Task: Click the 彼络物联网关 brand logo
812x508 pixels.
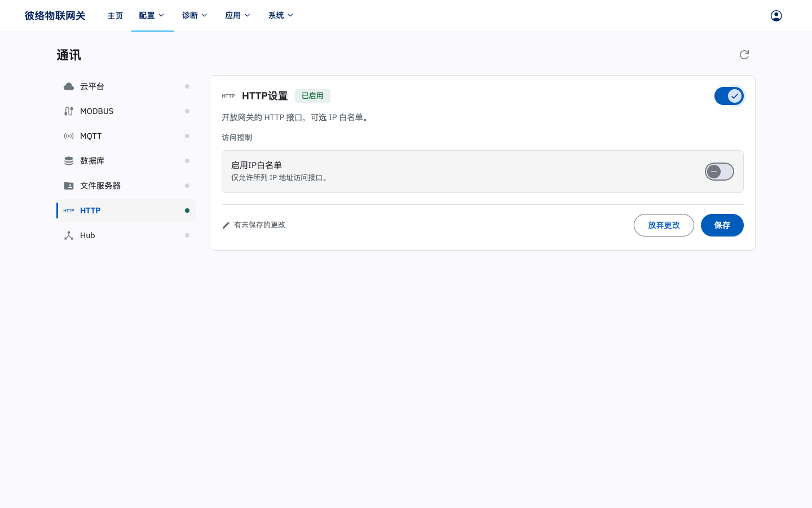Action: (x=55, y=16)
